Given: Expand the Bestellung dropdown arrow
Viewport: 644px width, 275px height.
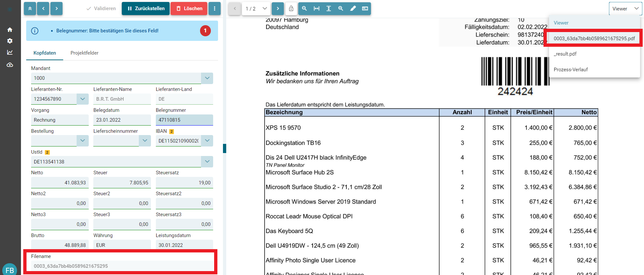Looking at the screenshot, I should tap(83, 141).
